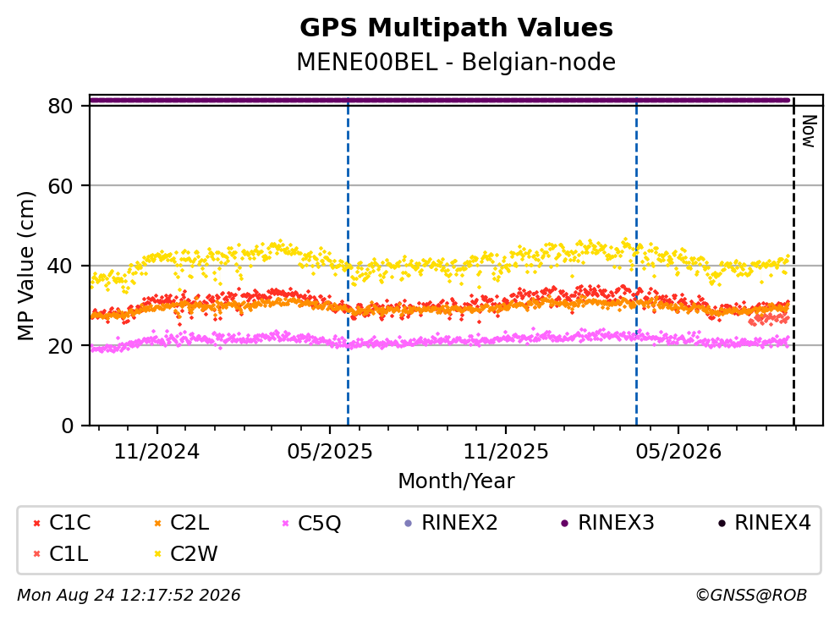840x621 pixels.
Task: Select the C1C legend label
Action: click(x=69, y=523)
